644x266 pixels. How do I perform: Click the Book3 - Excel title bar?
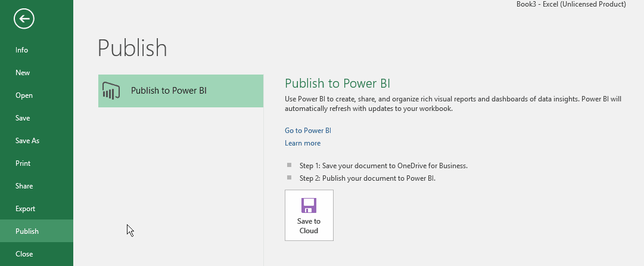coord(571,4)
